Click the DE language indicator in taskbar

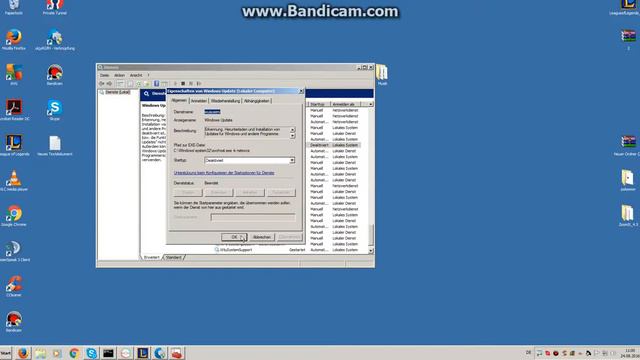click(x=528, y=353)
